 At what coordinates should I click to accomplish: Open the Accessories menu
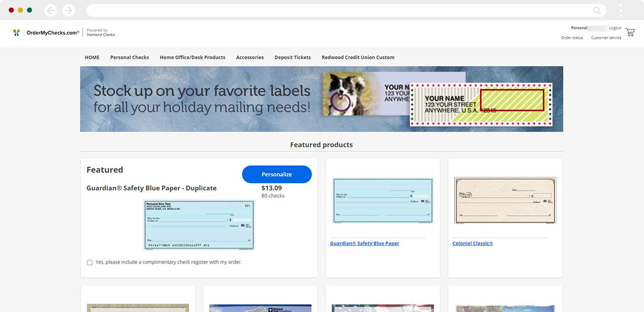coord(250,57)
